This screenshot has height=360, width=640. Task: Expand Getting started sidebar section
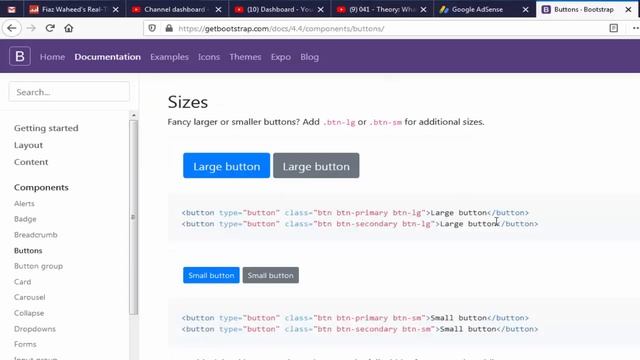(46, 128)
